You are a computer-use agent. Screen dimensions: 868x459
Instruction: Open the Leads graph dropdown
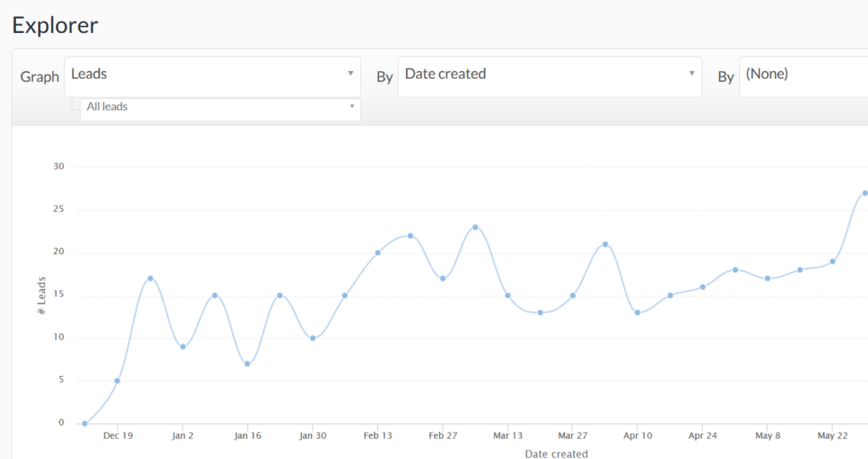point(212,75)
